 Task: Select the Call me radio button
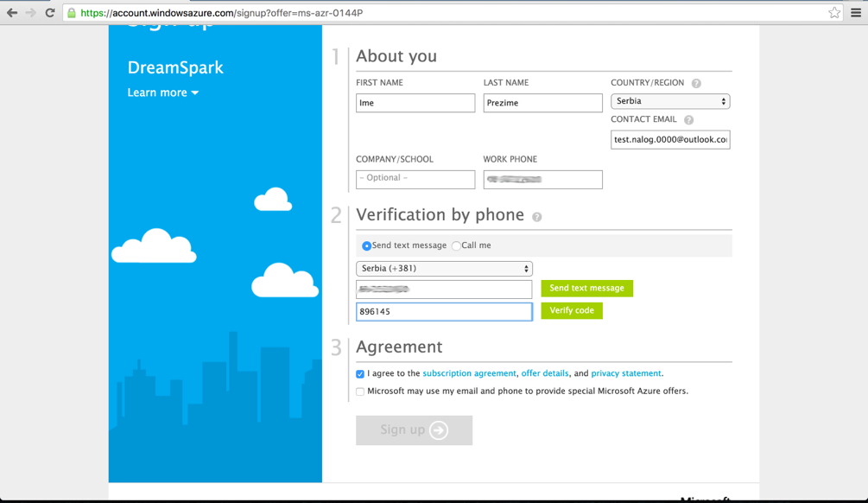tap(455, 245)
